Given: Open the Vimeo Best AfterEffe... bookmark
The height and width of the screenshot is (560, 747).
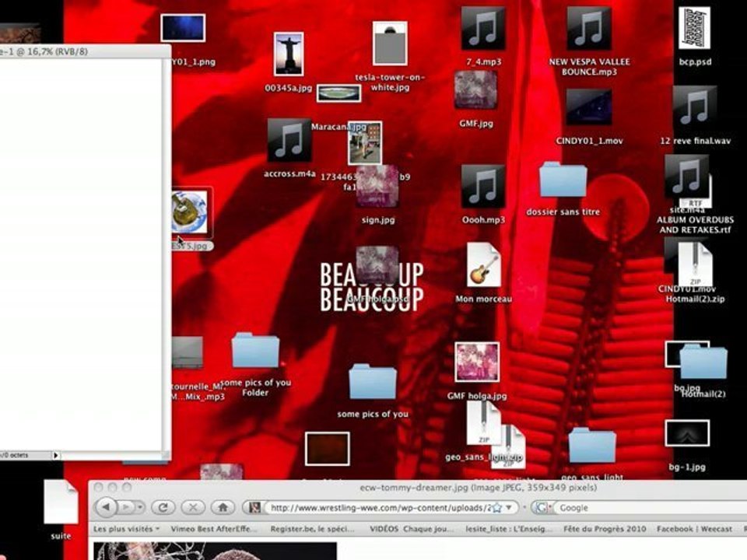Looking at the screenshot, I should [214, 529].
